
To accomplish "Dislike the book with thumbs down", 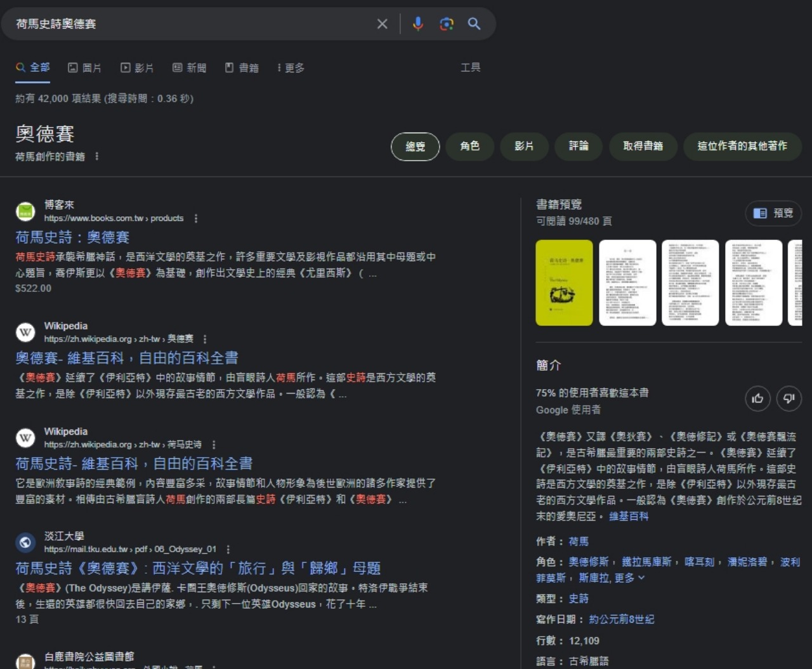I will pyautogui.click(x=789, y=399).
